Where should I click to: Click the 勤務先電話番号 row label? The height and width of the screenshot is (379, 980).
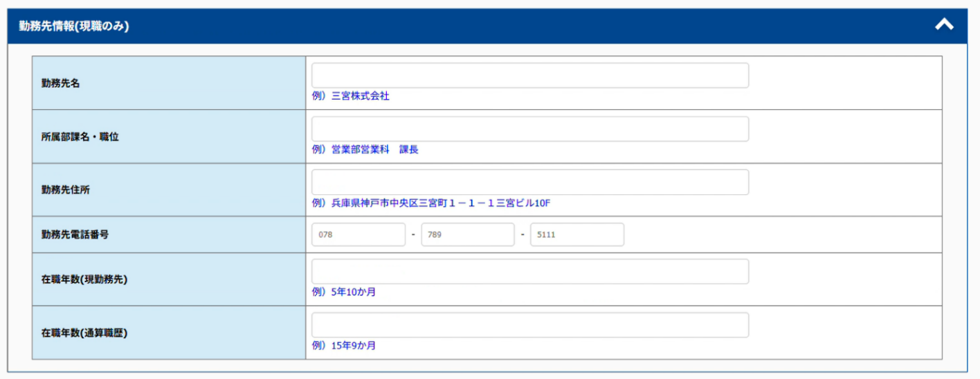pos(75,234)
